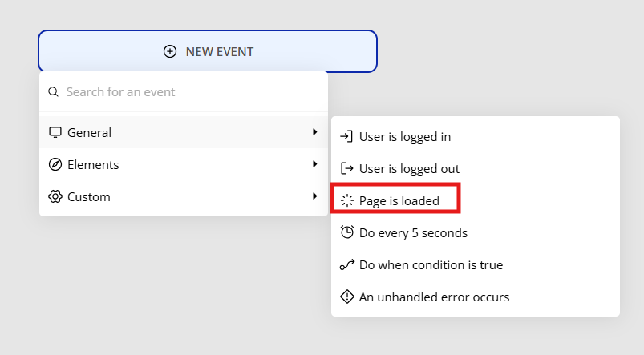Click the logout arrow icon for User is logged out
This screenshot has height=355, width=644.
coord(346,168)
